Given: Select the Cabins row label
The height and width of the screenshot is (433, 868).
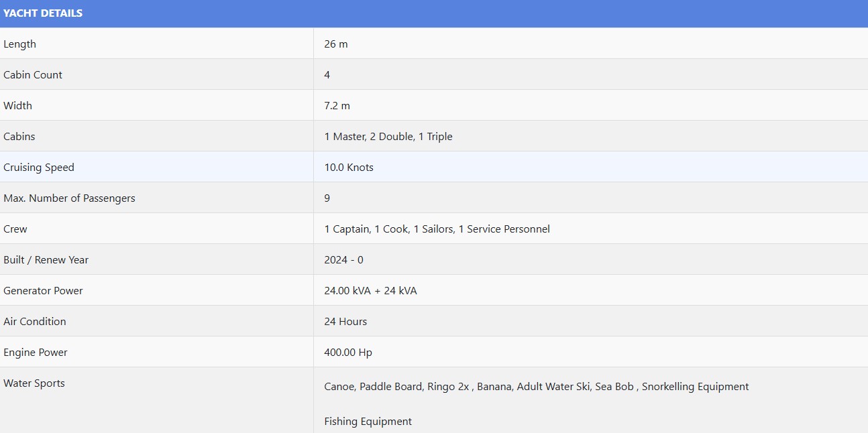Looking at the screenshot, I should pos(19,137).
